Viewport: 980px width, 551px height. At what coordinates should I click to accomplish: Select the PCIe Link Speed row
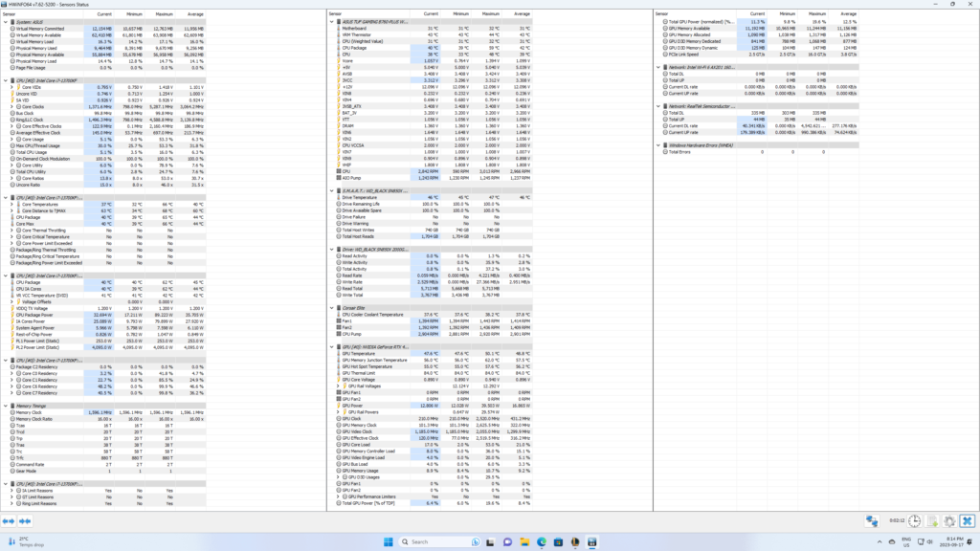757,55
